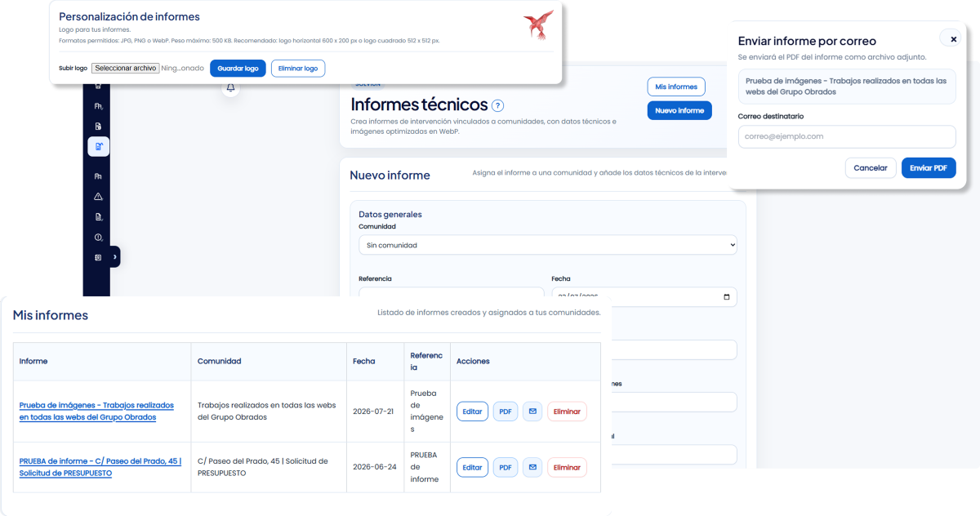Open warning triangle icon in sidebar

click(x=98, y=197)
